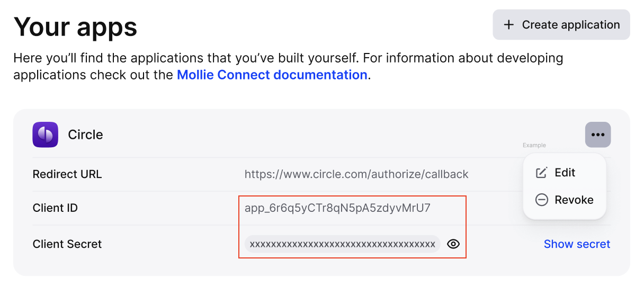
Task: Click the plus icon beside Create application
Action: 509,25
